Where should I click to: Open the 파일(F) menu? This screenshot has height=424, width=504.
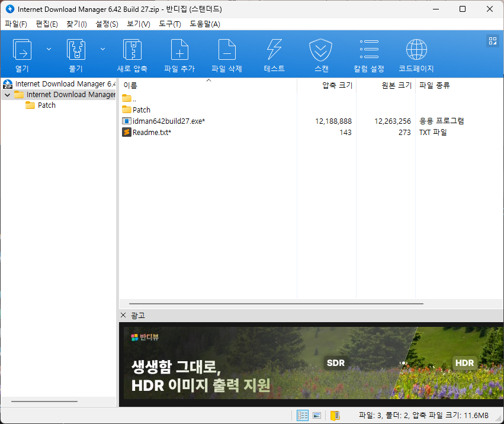tap(16, 24)
